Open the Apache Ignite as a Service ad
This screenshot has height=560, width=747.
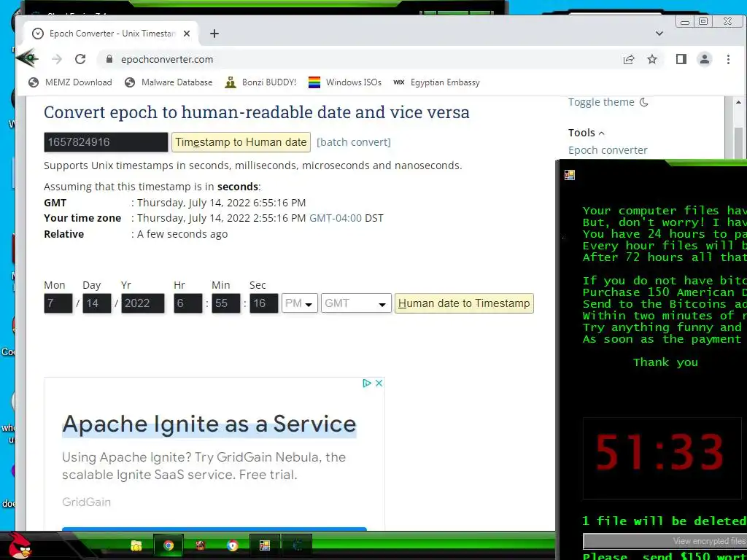coord(209,424)
